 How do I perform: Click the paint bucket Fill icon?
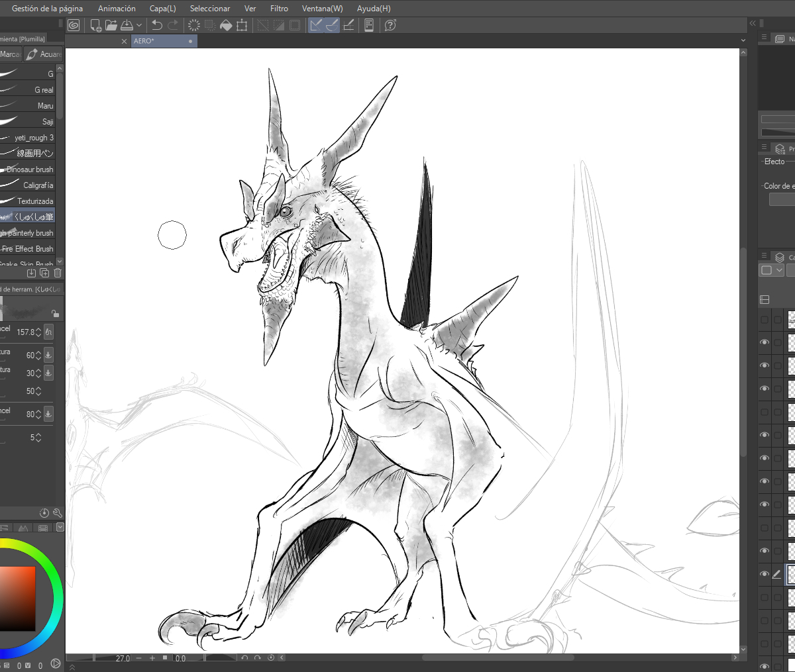click(x=226, y=25)
